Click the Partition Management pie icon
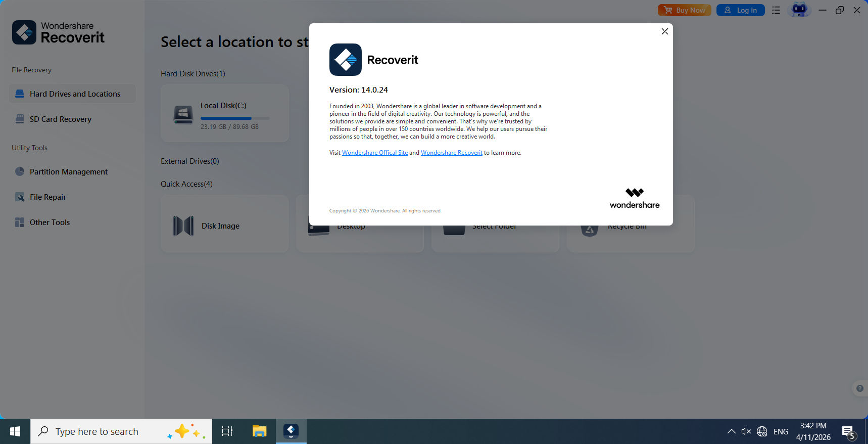The height and width of the screenshot is (444, 868). [x=20, y=171]
